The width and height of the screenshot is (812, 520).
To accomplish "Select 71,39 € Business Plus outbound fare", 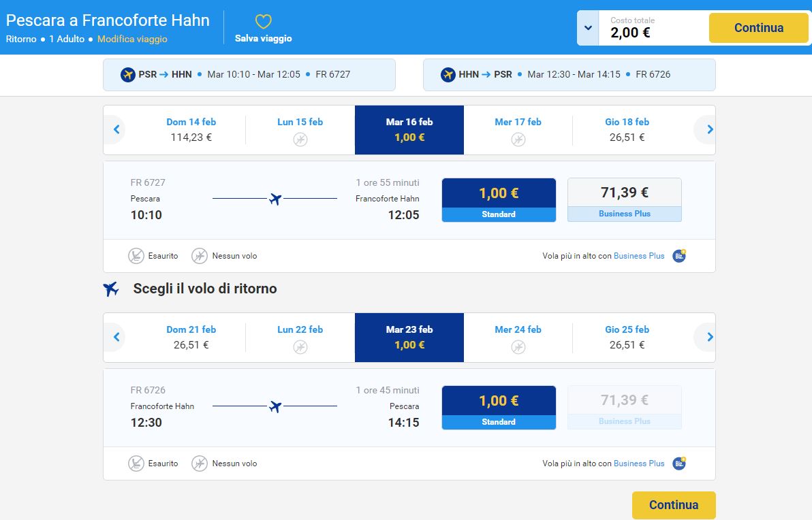I will point(624,199).
